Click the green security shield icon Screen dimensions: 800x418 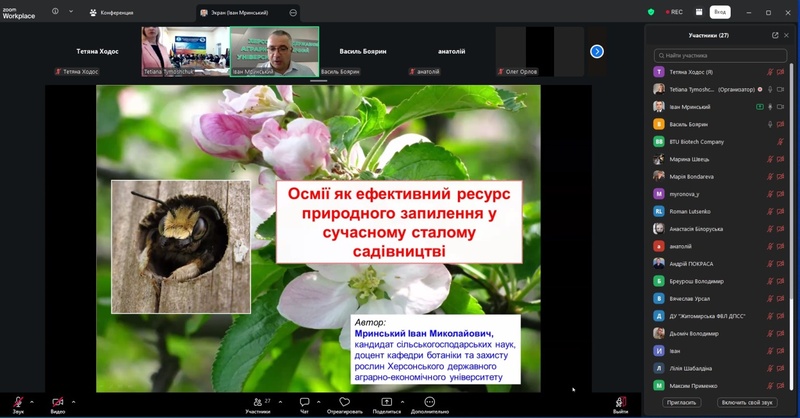click(651, 12)
